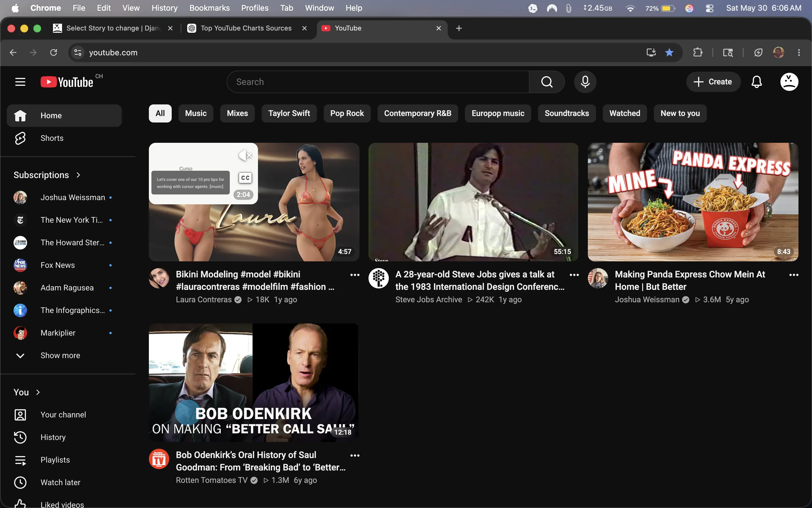Viewport: 812px width, 508px height.
Task: Open more options for Bikini Modeling video
Action: [x=355, y=275]
